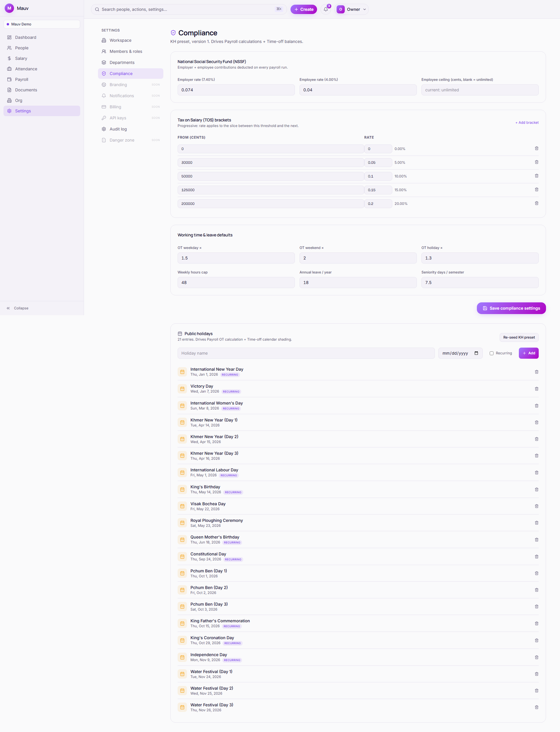Click the Mauv logo icon

(x=9, y=8)
